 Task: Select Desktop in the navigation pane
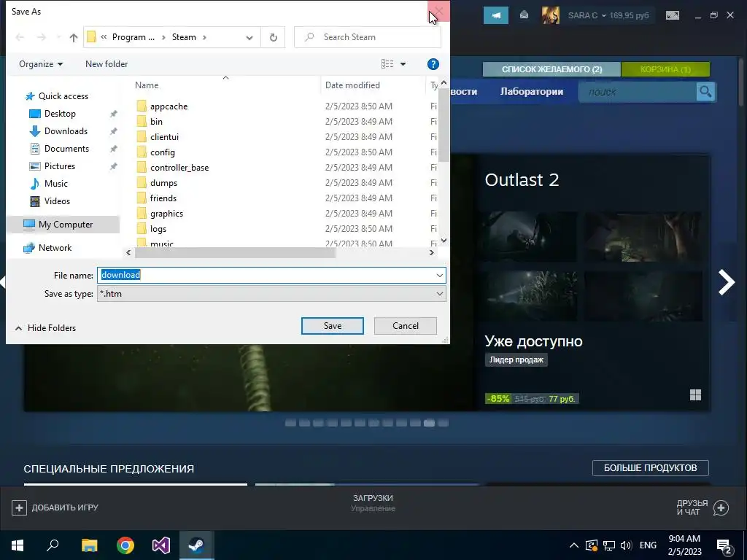point(60,114)
